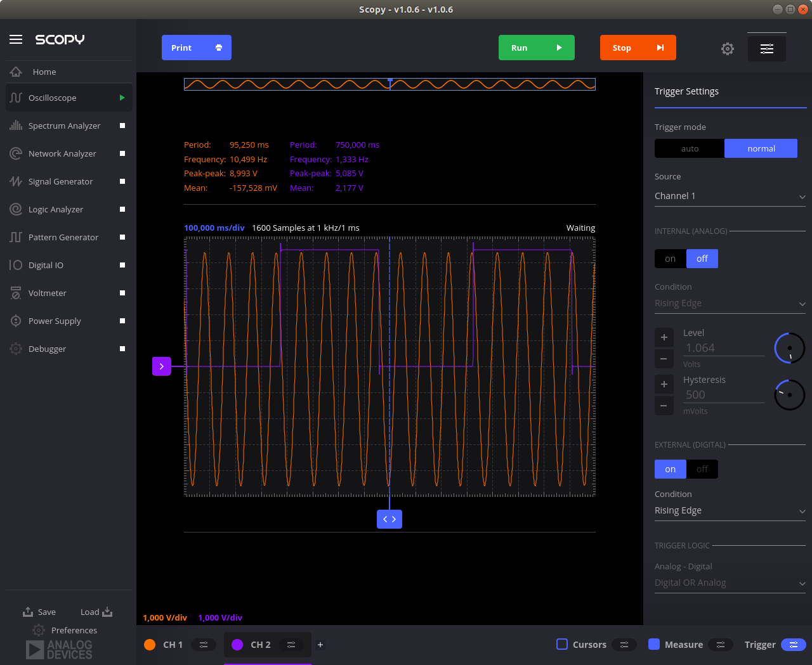Open Digital OR Analog logic dropdown

click(x=730, y=583)
